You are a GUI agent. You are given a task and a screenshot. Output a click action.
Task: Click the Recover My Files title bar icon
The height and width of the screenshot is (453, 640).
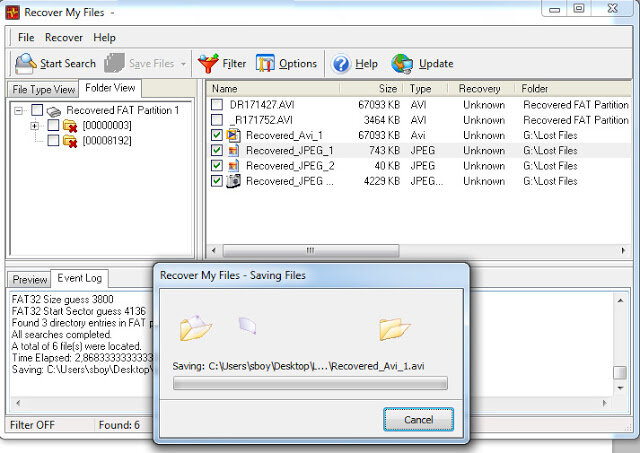click(x=12, y=13)
